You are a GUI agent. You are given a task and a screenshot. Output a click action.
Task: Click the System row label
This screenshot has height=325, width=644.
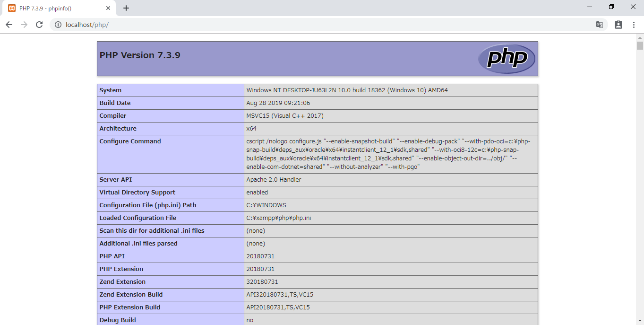(111, 90)
